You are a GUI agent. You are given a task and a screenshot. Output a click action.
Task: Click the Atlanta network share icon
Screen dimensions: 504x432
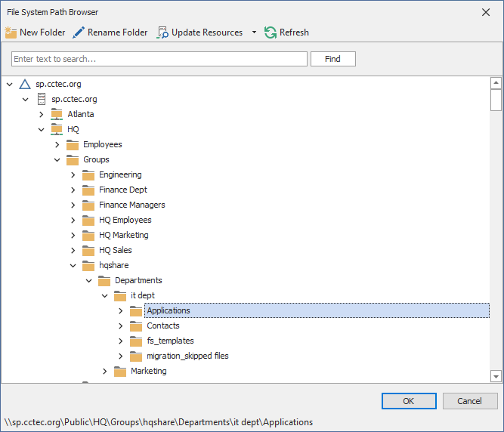click(x=57, y=114)
